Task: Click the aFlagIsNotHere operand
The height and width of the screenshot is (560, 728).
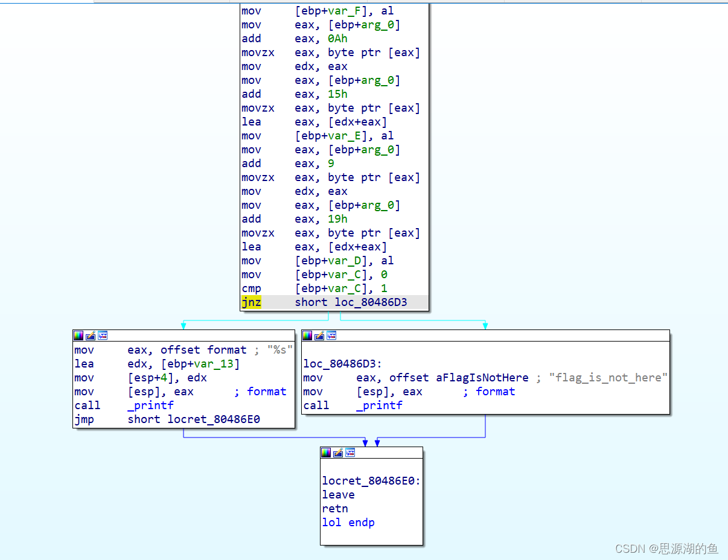Action: pyautogui.click(x=482, y=378)
